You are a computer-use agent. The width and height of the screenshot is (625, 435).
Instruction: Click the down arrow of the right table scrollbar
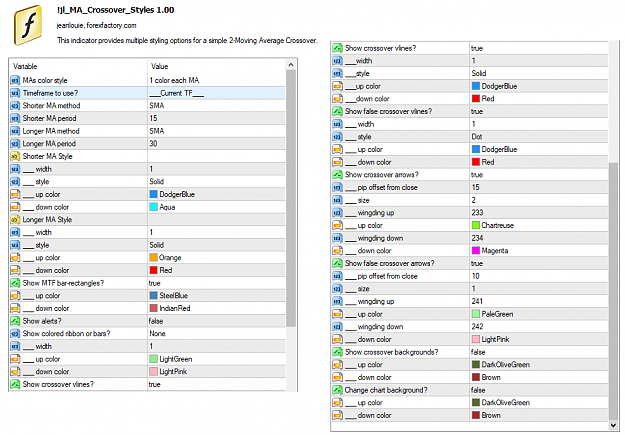[614, 425]
